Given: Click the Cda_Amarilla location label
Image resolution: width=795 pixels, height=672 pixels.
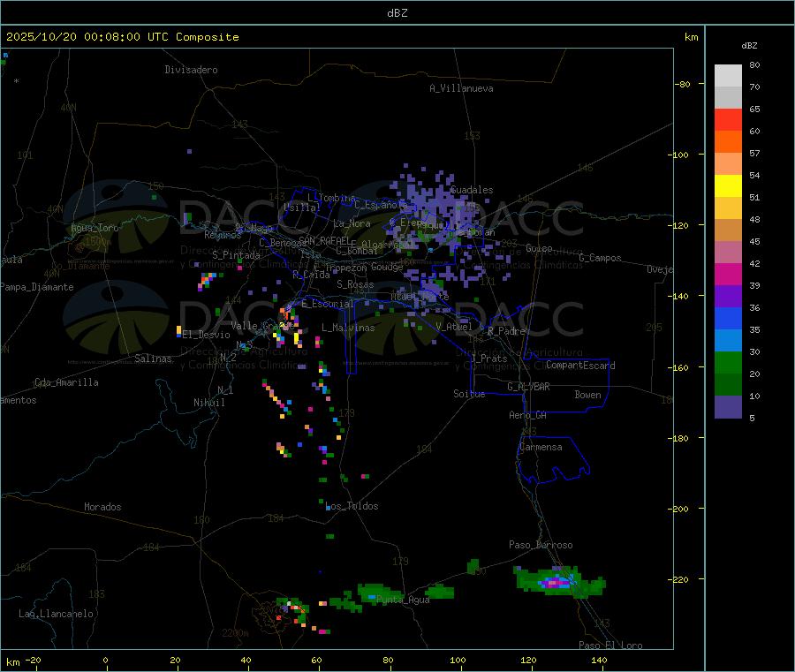Looking at the screenshot, I should pyautogui.click(x=66, y=382).
